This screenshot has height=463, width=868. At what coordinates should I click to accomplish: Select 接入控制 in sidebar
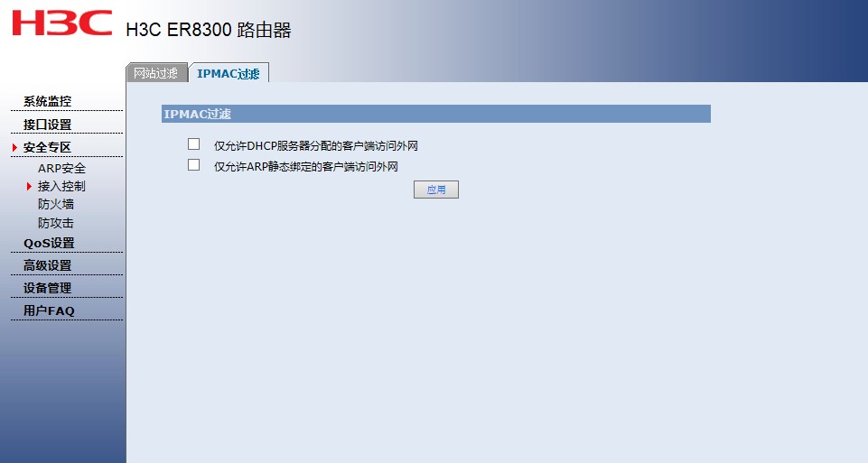click(61, 187)
